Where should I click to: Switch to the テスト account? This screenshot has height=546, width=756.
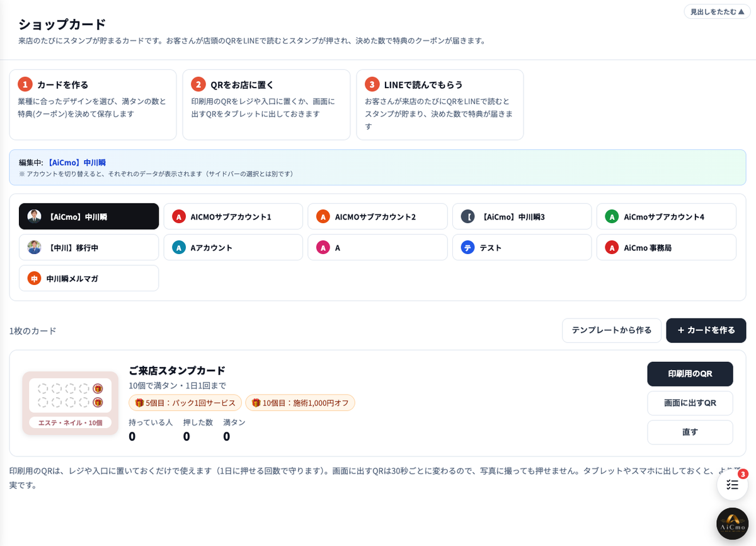click(x=522, y=247)
